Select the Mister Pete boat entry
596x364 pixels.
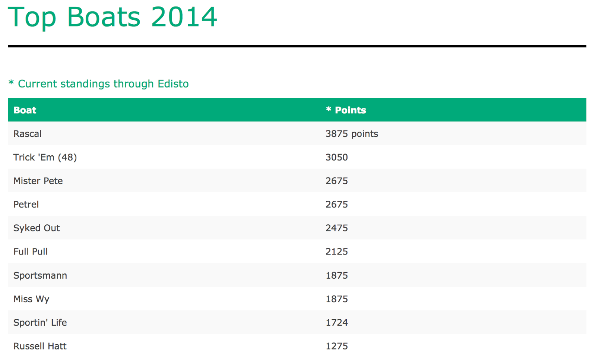(38, 181)
